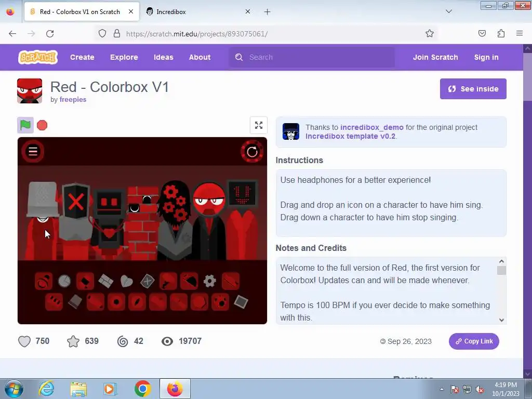Select the red tile with three dots icon

pos(54,302)
